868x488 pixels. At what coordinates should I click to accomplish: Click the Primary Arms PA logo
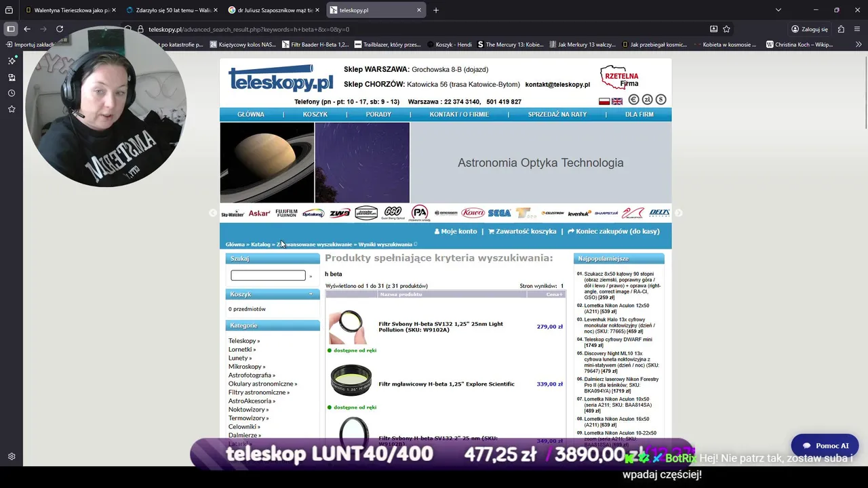(x=420, y=213)
